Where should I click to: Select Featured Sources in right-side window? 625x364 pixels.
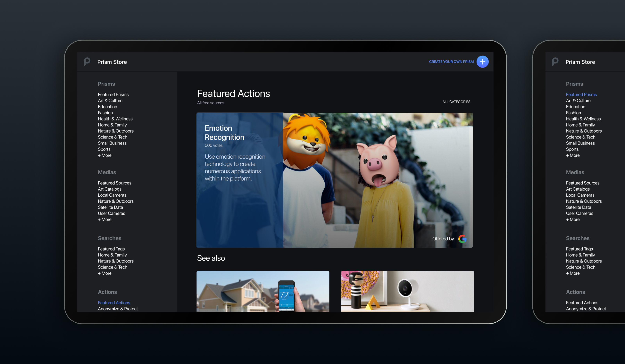click(583, 183)
